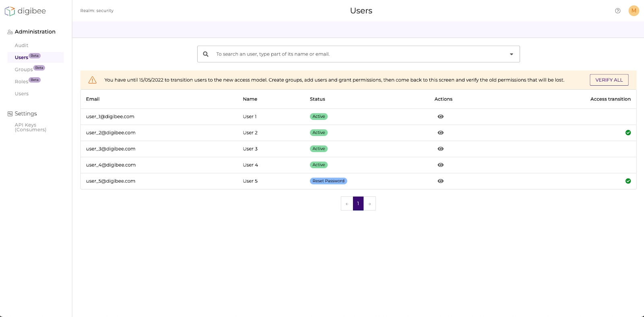Screen dimensions: 644x317
Task: Go to next page arrow
Action: pyautogui.click(x=369, y=204)
